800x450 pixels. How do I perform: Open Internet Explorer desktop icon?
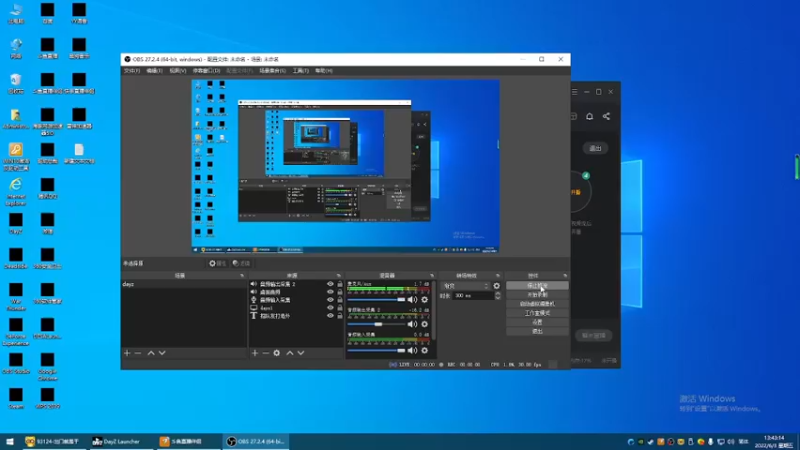(16, 191)
